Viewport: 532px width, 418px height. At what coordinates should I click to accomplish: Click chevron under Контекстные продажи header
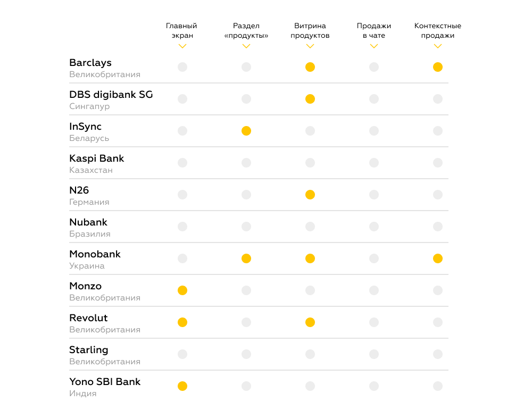(438, 46)
